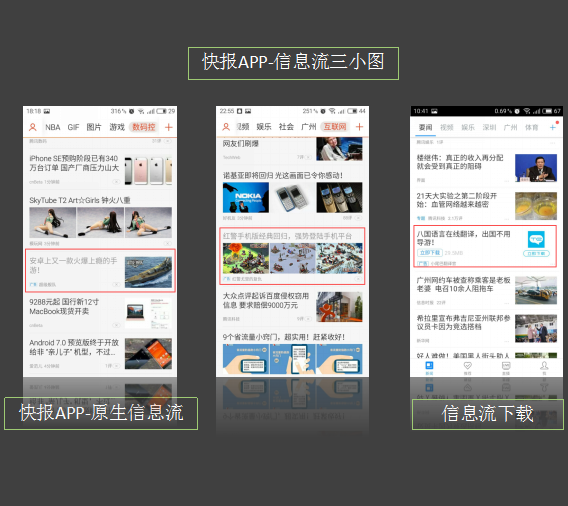Open the 红警手机版经典回归 ad
The width and height of the screenshot is (568, 506).
tap(292, 256)
